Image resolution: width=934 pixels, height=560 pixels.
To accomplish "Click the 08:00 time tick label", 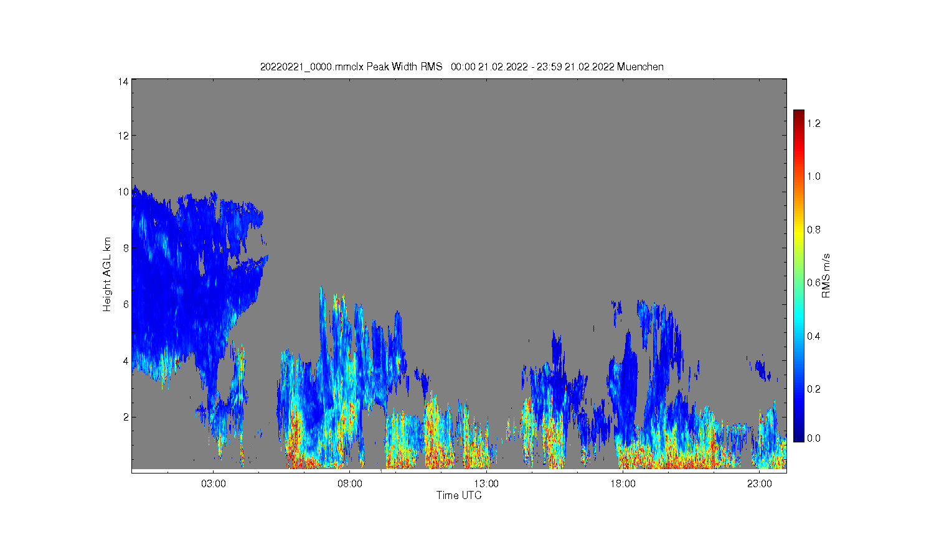I will coord(350,483).
